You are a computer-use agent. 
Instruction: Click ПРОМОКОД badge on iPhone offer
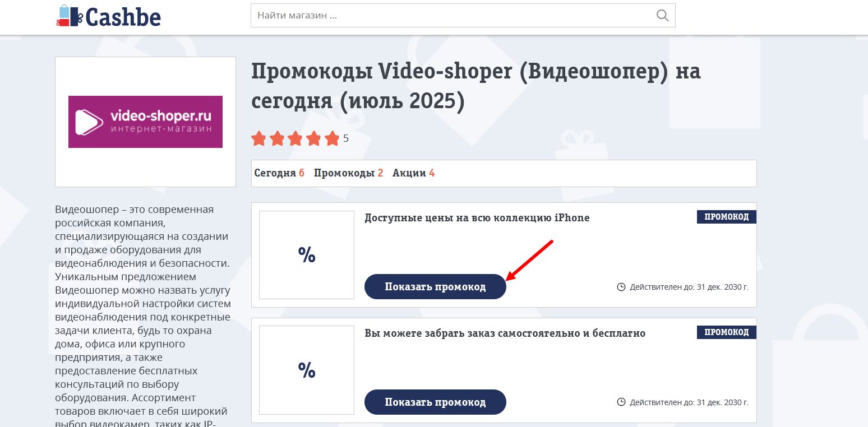tap(727, 217)
